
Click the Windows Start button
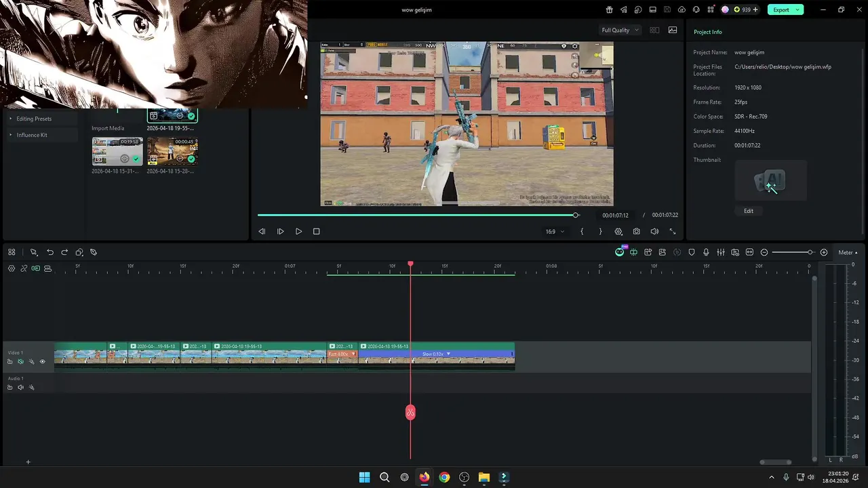pyautogui.click(x=364, y=477)
